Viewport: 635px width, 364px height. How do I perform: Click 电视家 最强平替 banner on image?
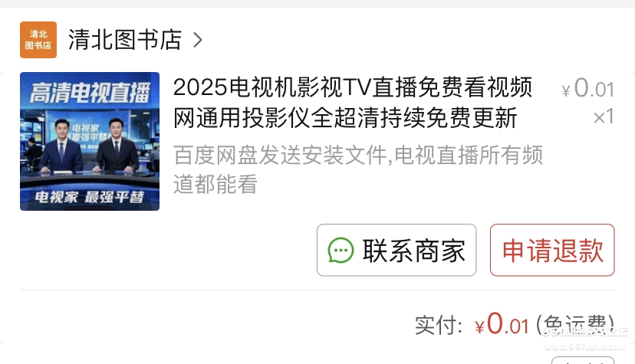click(90, 197)
